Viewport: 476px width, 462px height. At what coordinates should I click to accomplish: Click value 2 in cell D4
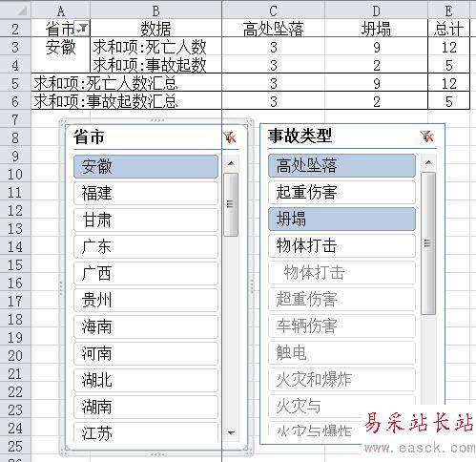377,65
